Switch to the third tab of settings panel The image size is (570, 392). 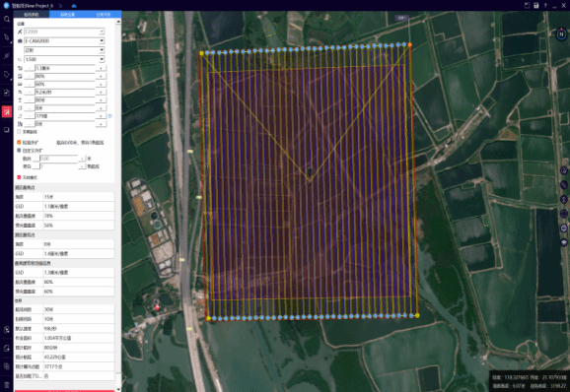(x=104, y=15)
